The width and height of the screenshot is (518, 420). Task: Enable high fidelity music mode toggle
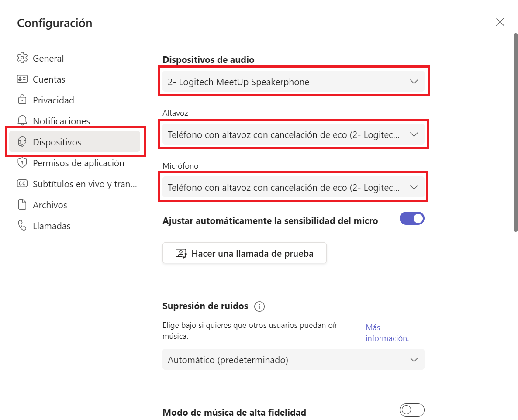point(412,410)
